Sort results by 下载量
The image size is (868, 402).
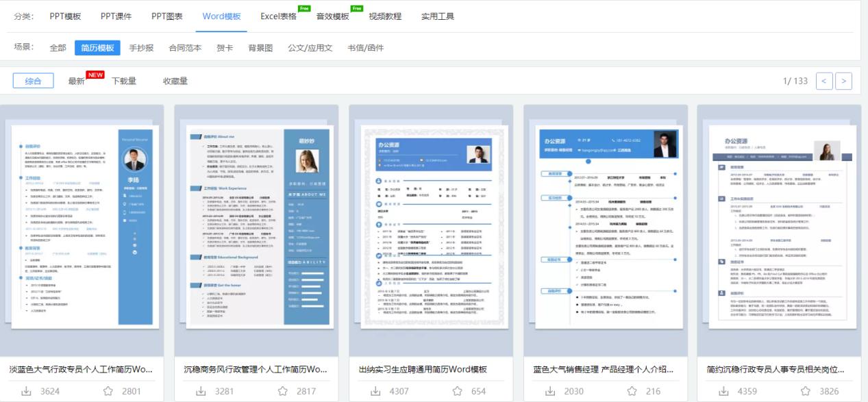coord(124,81)
